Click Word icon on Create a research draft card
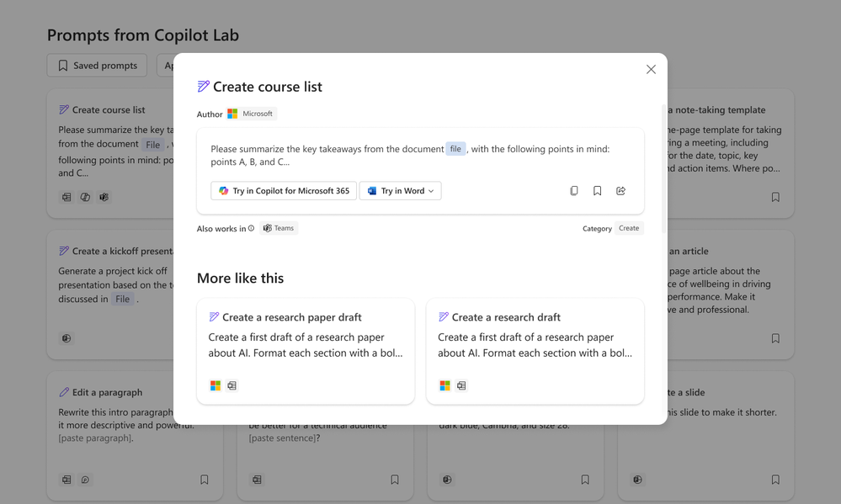The image size is (841, 504). (461, 385)
